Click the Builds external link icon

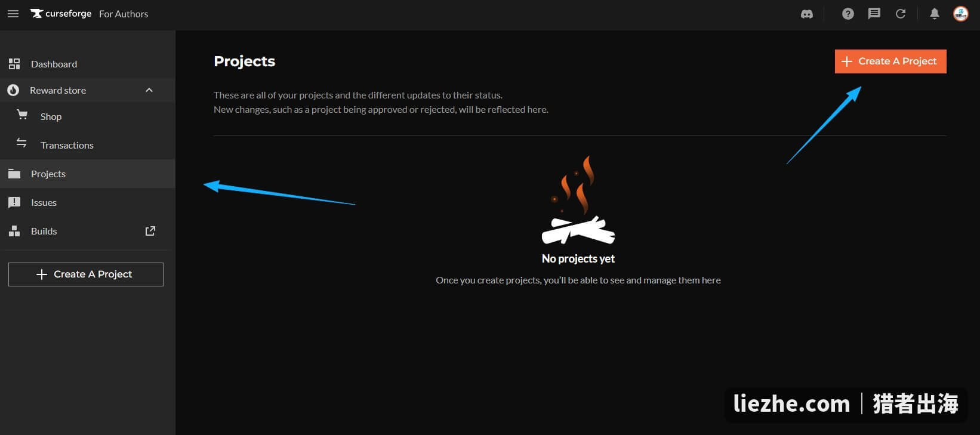pyautogui.click(x=150, y=230)
